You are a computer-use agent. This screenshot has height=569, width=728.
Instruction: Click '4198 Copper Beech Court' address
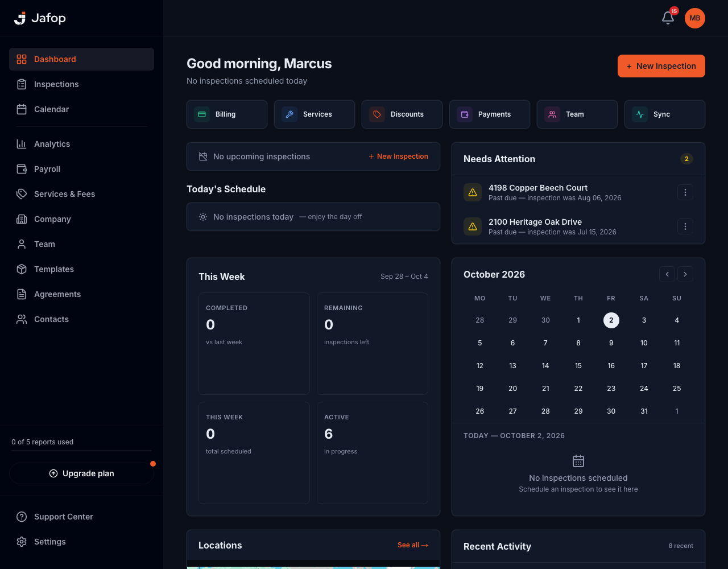tap(538, 188)
